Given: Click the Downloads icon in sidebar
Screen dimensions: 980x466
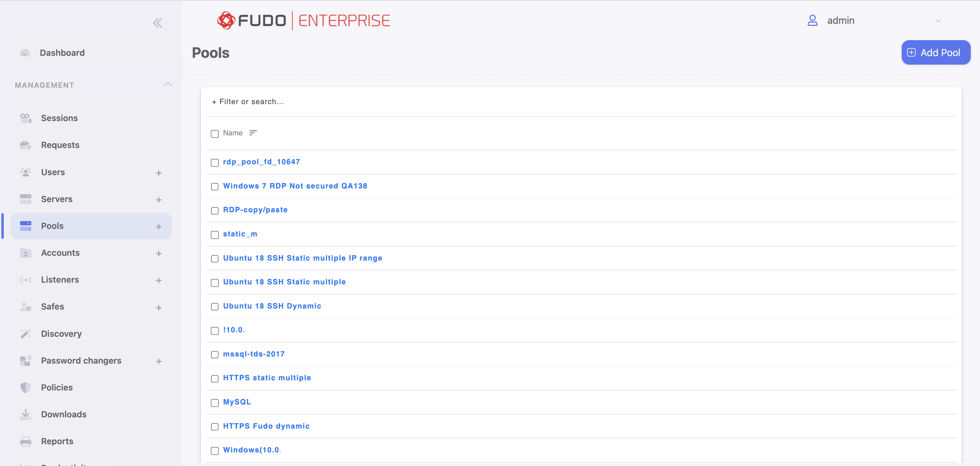Looking at the screenshot, I should point(25,414).
